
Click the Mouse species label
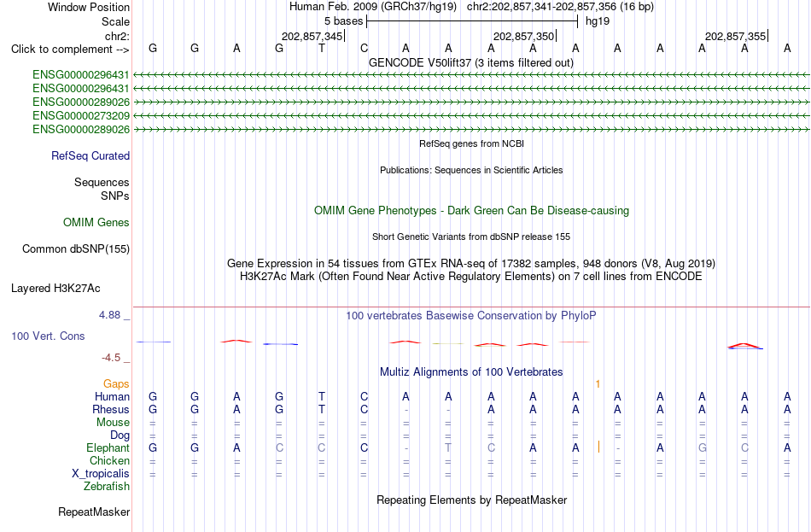[112, 423]
